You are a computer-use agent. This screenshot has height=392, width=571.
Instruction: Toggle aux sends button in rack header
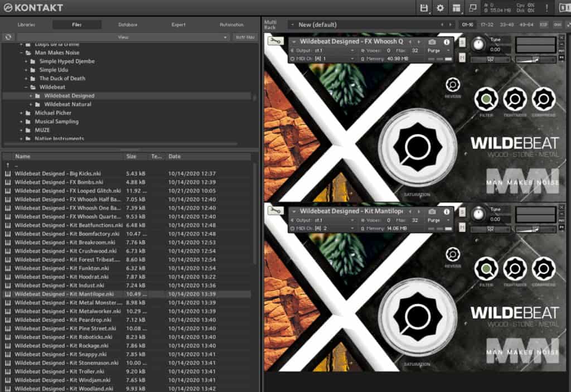557,25
